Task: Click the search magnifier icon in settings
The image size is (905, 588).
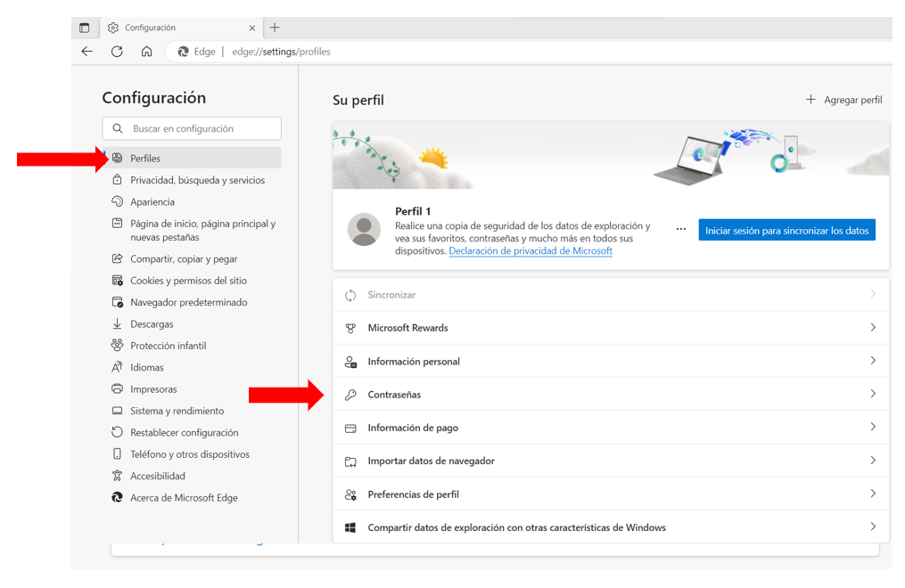Action: pyautogui.click(x=118, y=128)
